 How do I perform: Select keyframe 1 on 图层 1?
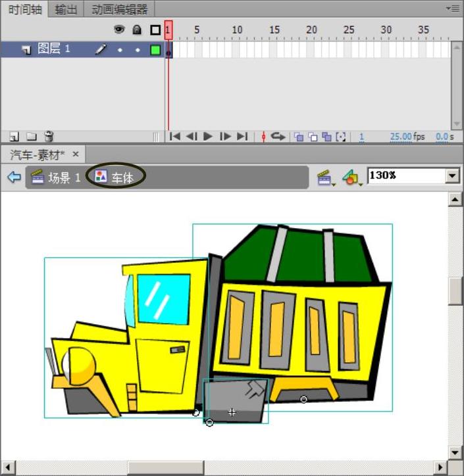(x=168, y=50)
